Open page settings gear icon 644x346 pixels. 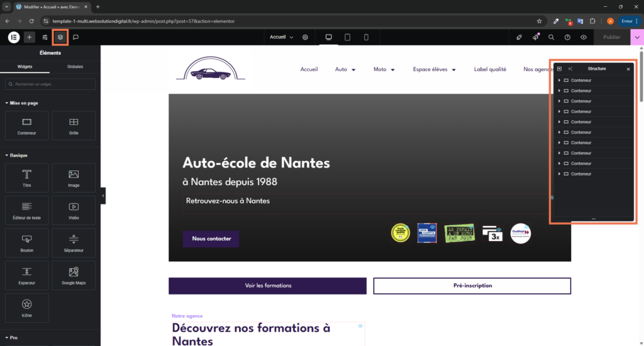(x=305, y=37)
